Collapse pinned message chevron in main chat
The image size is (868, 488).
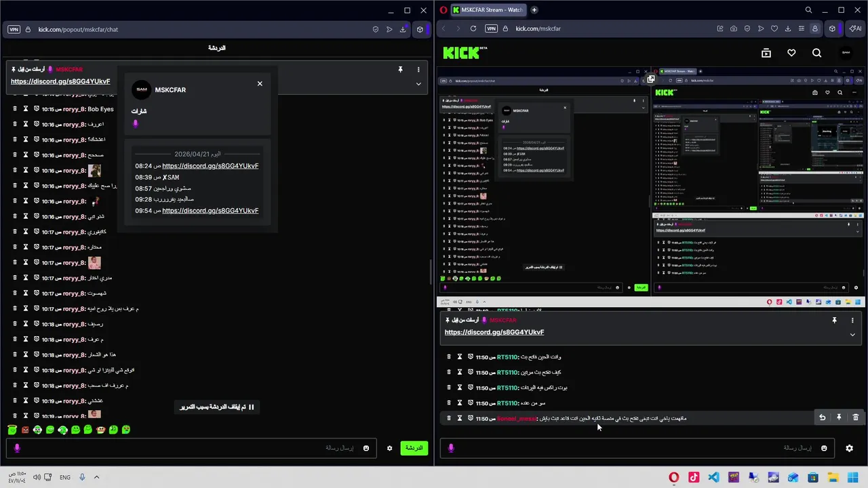[x=852, y=335]
